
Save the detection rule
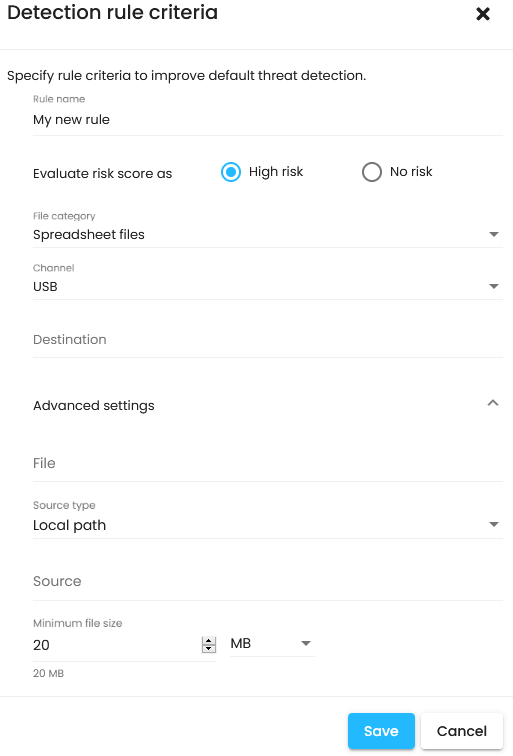pos(381,731)
